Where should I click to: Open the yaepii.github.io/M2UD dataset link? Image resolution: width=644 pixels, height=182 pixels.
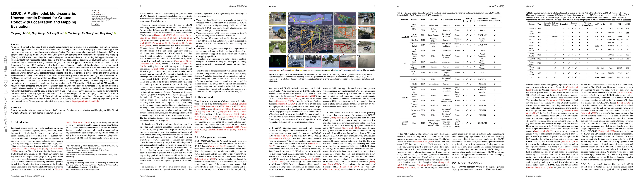86,101
